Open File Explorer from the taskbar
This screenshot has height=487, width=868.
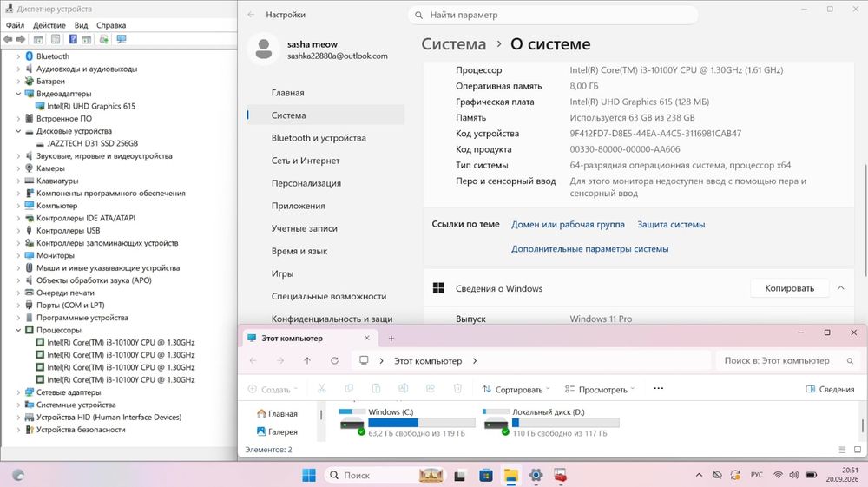(510, 475)
